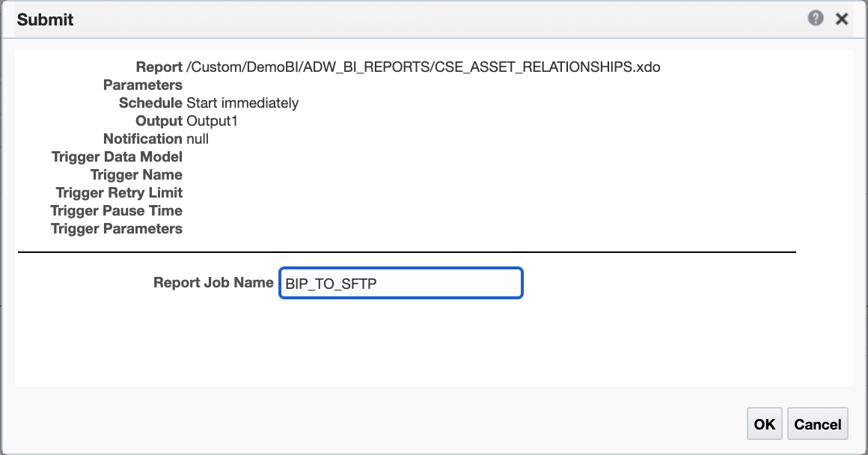Focus the Report Job Name text field
The width and height of the screenshot is (868, 455).
click(x=400, y=284)
